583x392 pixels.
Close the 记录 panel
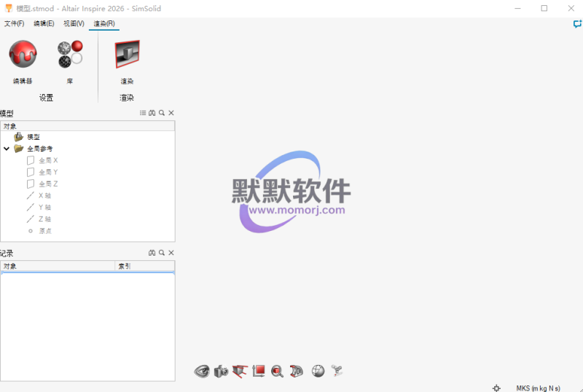click(171, 253)
